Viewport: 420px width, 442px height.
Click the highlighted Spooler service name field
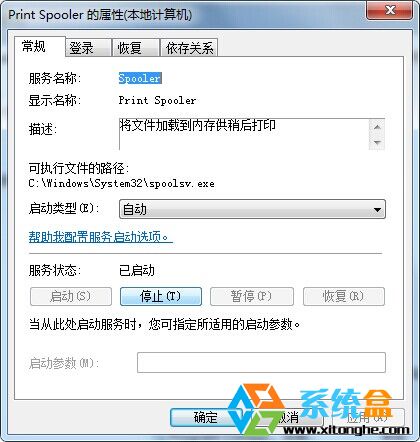140,78
